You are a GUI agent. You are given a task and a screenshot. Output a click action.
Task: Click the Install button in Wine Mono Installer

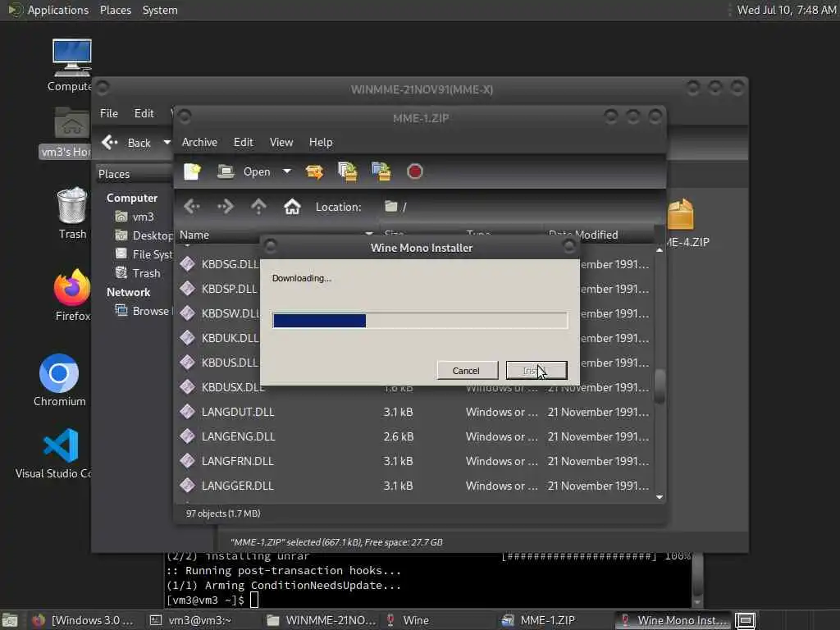tap(536, 371)
